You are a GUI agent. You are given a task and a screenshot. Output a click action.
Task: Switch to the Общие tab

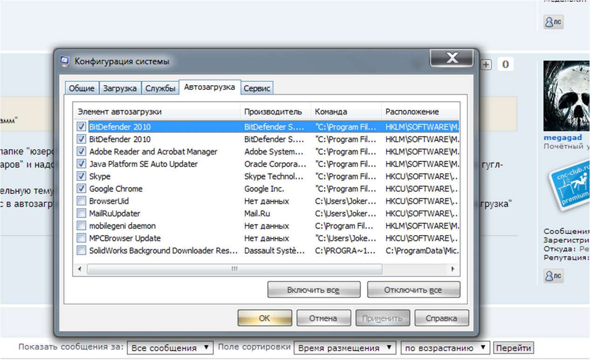click(82, 88)
